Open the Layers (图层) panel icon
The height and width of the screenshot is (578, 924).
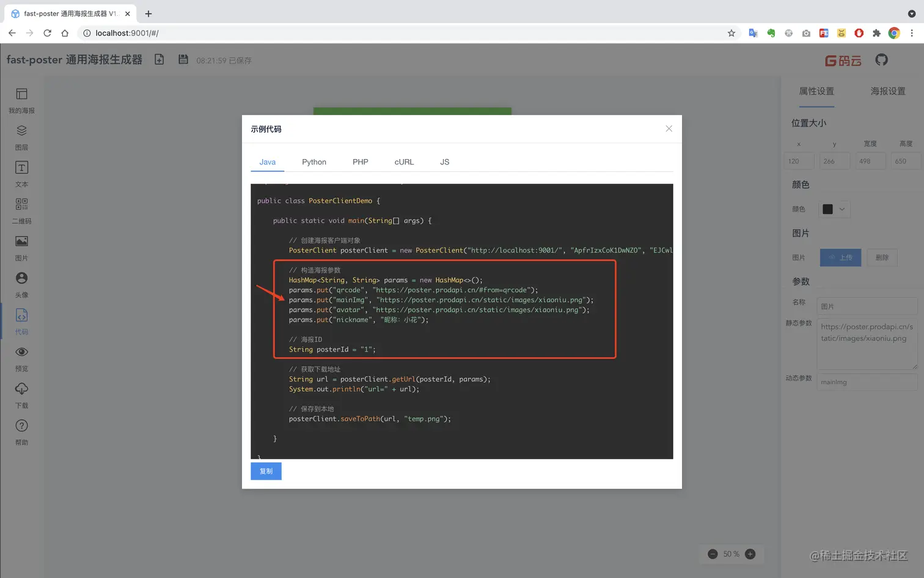point(21,130)
